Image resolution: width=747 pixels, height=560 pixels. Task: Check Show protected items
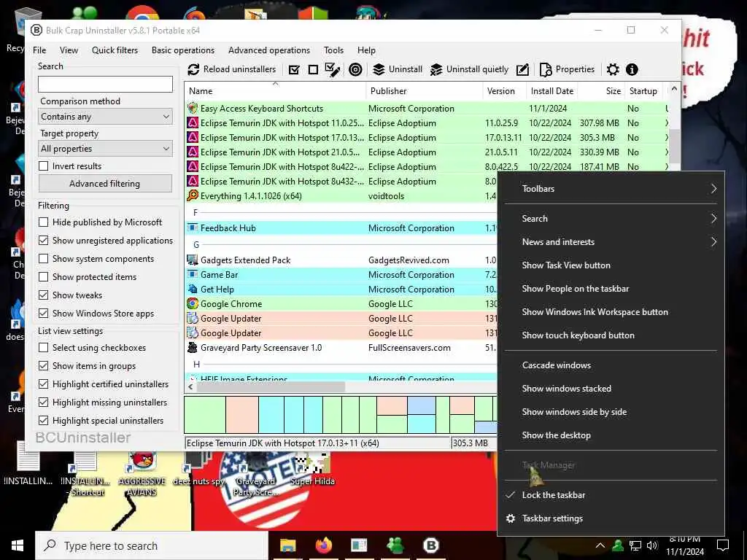tap(43, 276)
